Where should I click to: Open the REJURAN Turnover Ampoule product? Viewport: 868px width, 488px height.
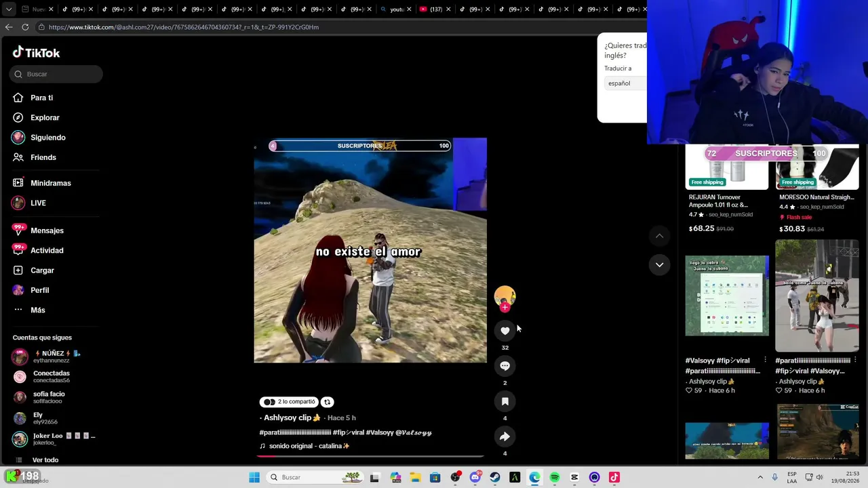tap(727, 190)
